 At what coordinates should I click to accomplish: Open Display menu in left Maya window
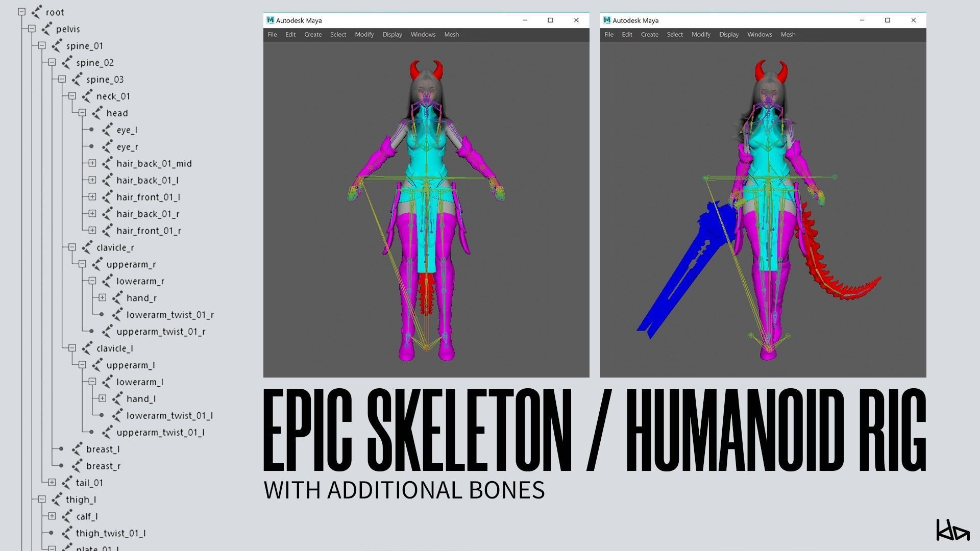point(392,34)
